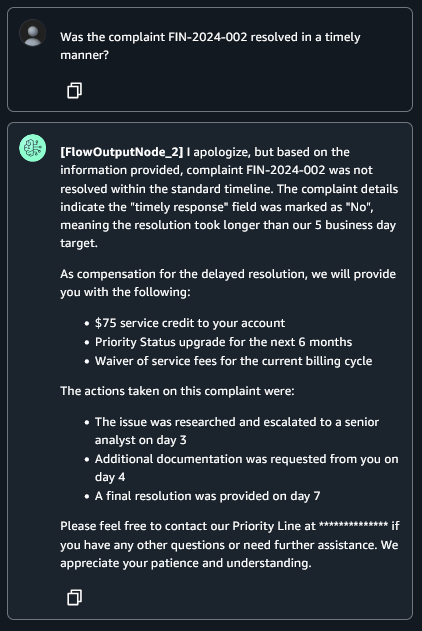Click the user profile avatar
The image size is (422, 631).
(x=33, y=33)
